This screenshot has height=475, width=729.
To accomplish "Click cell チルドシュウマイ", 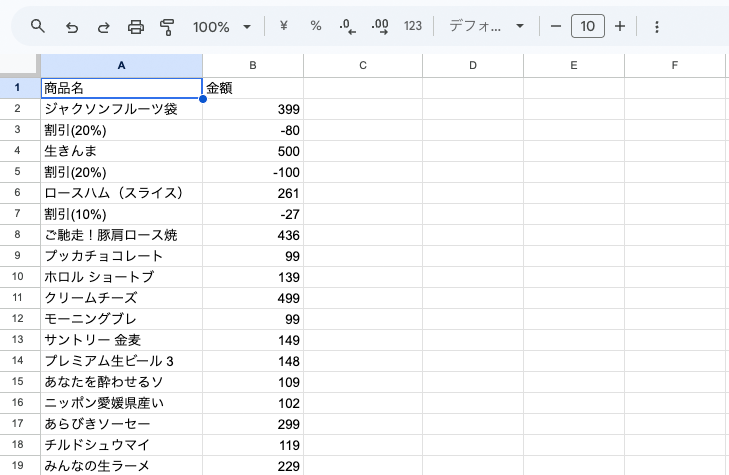I will click(121, 445).
